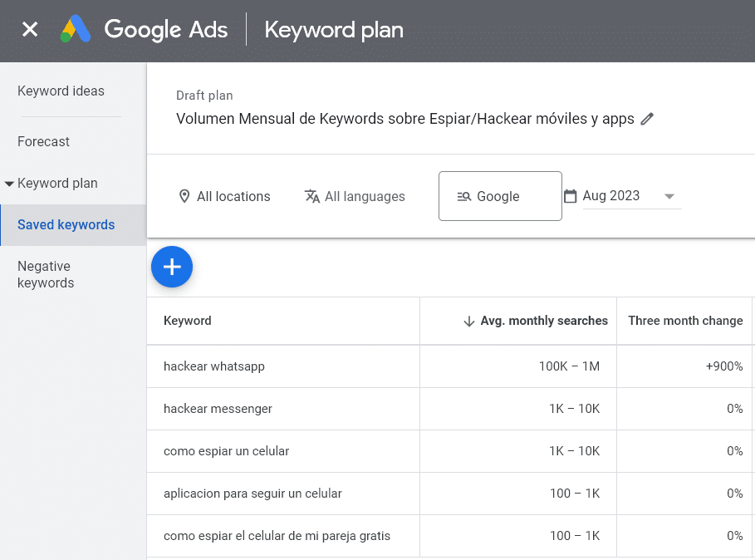Screen dimensions: 755x560
Task: Click 0% change for como espiar un celular
Action: point(735,451)
